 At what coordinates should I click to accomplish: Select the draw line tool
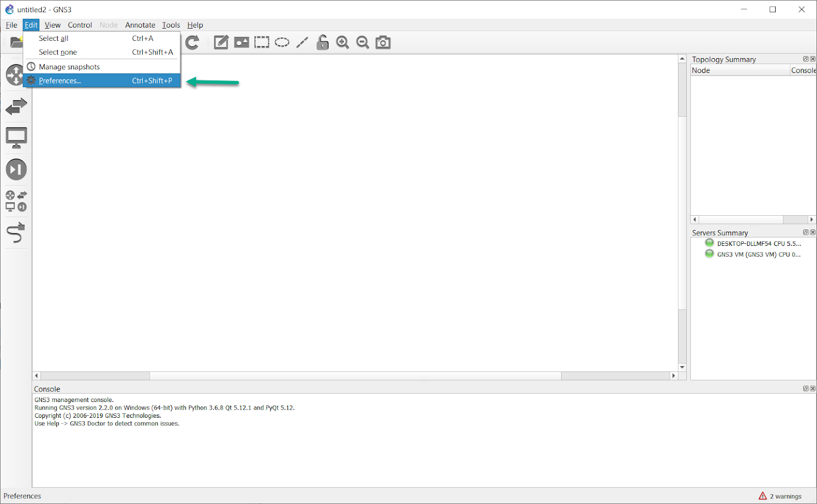point(302,42)
